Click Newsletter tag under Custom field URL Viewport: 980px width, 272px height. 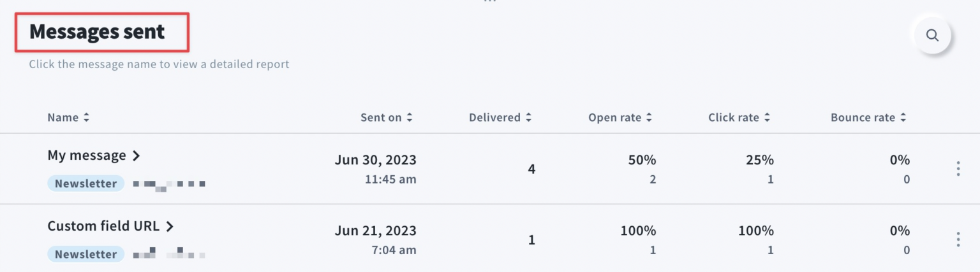(x=85, y=255)
